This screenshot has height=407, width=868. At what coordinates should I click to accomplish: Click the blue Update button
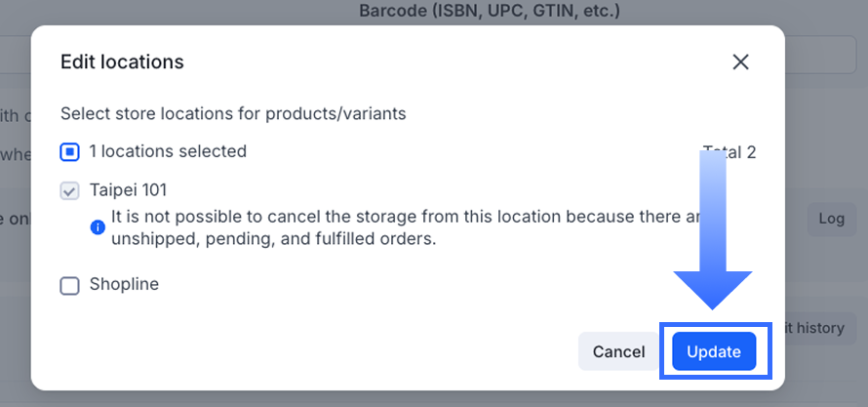point(714,351)
